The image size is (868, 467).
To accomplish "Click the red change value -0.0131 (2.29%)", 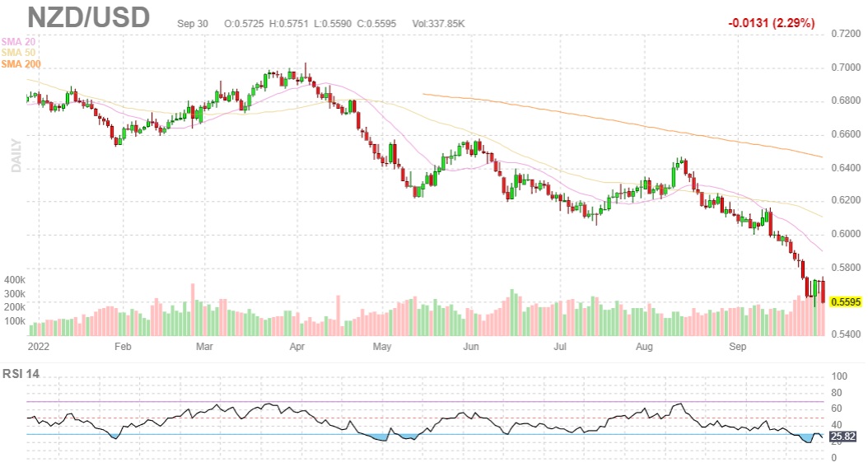I will coord(772,23).
